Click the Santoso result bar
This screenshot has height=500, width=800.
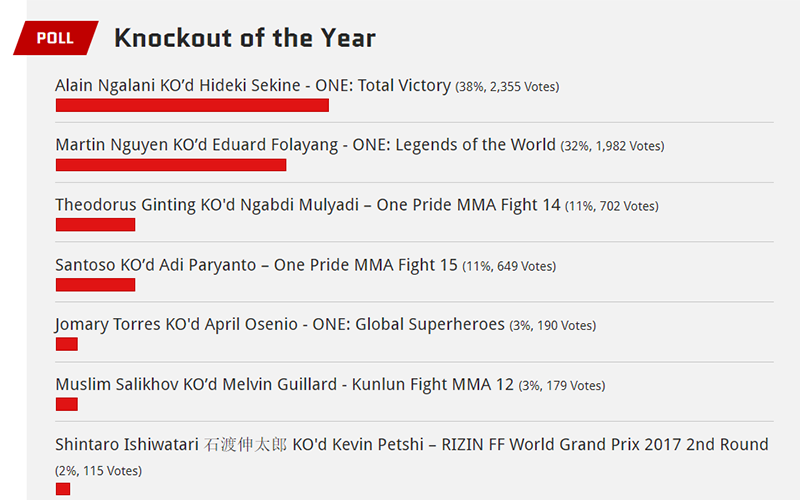point(95,285)
